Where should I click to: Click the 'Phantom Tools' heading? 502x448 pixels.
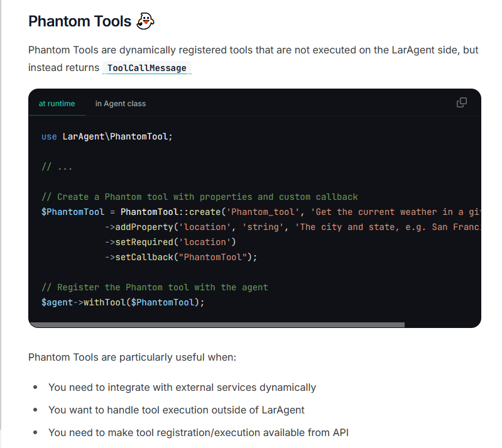click(x=80, y=21)
